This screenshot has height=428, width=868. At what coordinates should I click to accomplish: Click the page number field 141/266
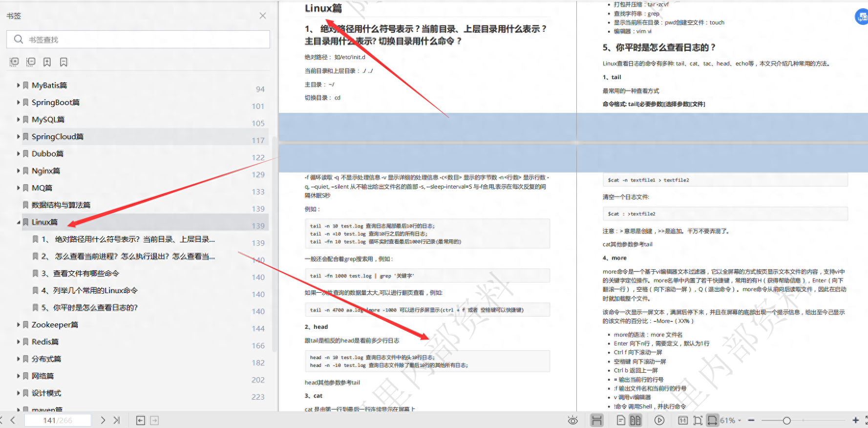coord(58,420)
